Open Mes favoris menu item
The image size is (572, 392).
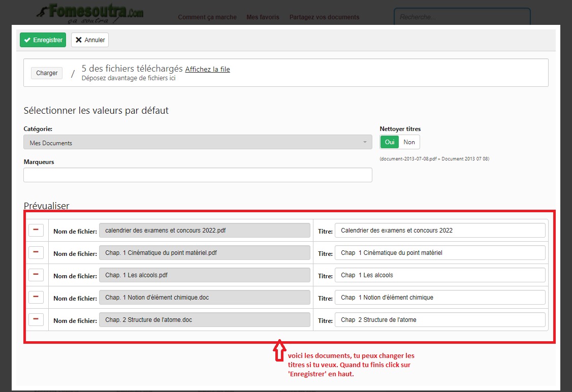click(263, 17)
